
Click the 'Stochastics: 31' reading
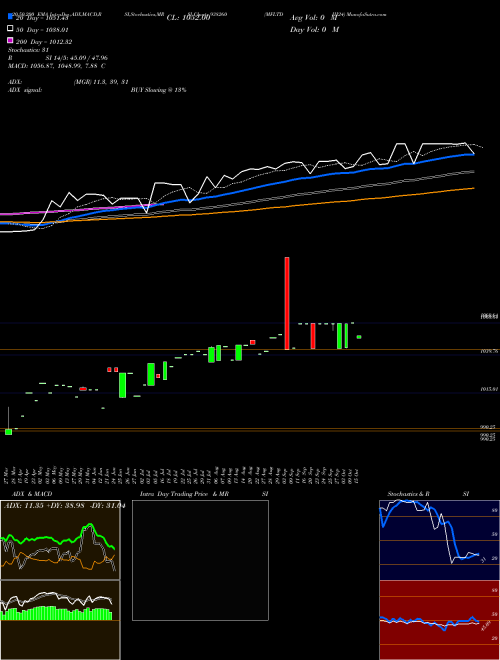28,50
